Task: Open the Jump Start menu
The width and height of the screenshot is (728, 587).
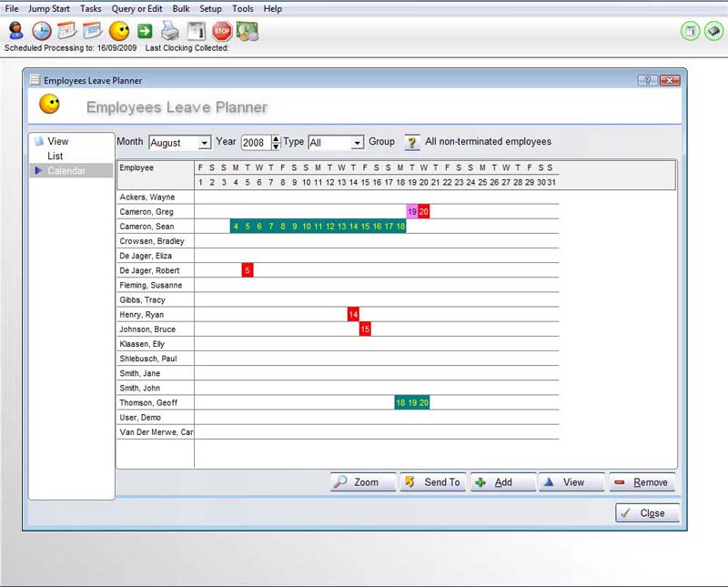Action: point(49,8)
